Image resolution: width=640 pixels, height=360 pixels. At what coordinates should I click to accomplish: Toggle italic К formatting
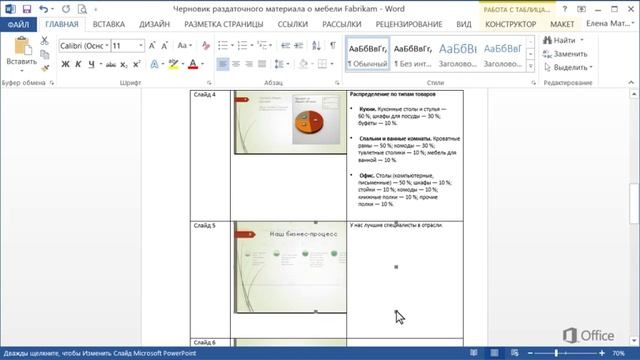pos(78,64)
